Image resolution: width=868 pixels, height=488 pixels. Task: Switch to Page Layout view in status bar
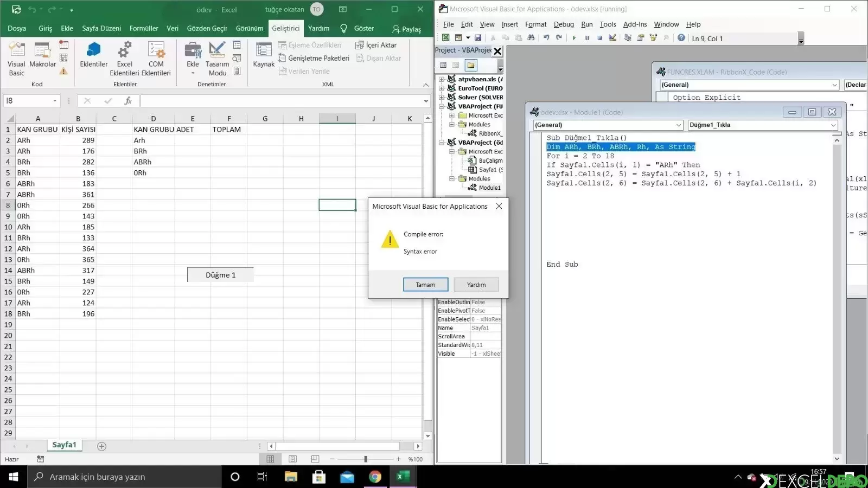tap(293, 459)
